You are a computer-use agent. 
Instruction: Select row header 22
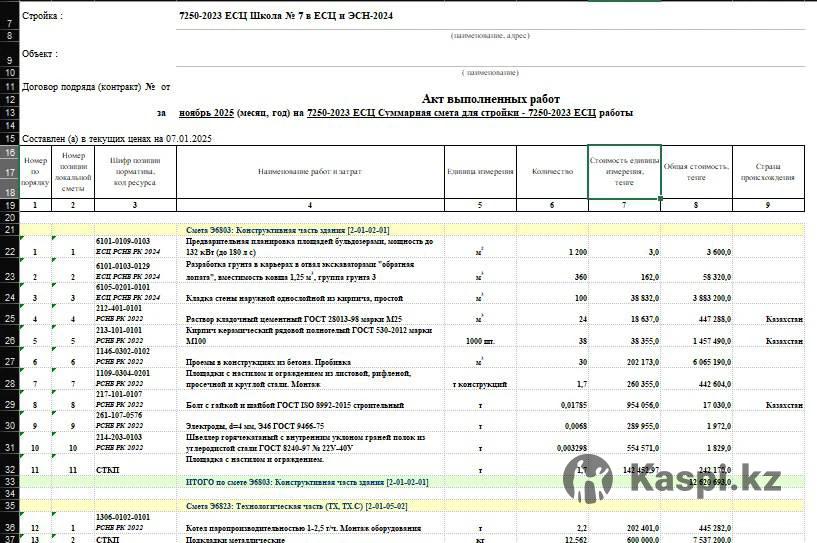tap(9, 252)
